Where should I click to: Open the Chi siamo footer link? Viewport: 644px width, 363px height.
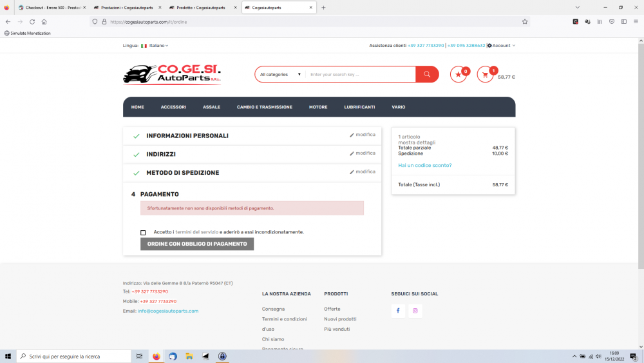pos(272,339)
